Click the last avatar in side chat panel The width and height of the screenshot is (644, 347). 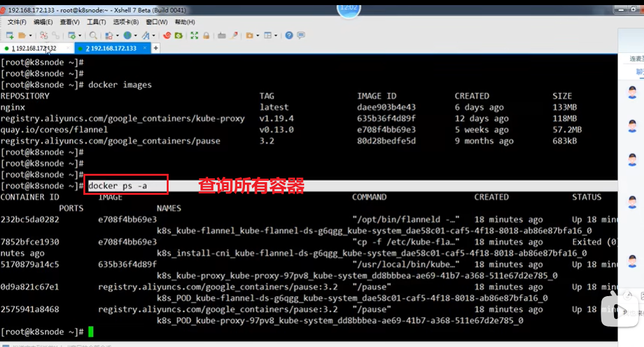633,261
